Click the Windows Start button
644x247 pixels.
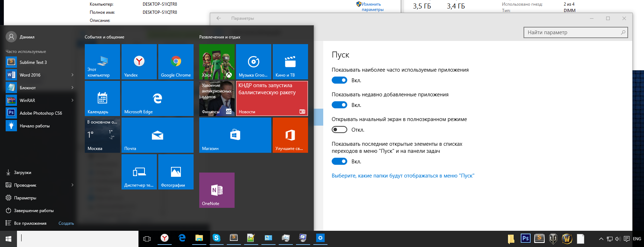(8, 239)
